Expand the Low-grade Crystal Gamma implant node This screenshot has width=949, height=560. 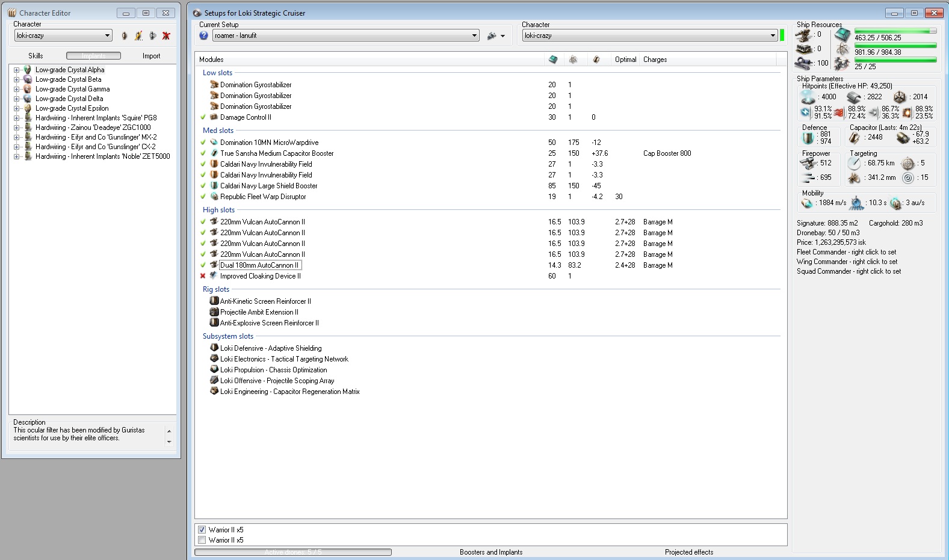[x=17, y=89]
